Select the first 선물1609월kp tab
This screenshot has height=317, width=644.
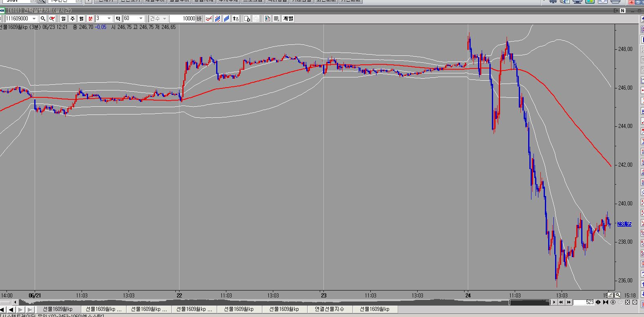click(58, 309)
